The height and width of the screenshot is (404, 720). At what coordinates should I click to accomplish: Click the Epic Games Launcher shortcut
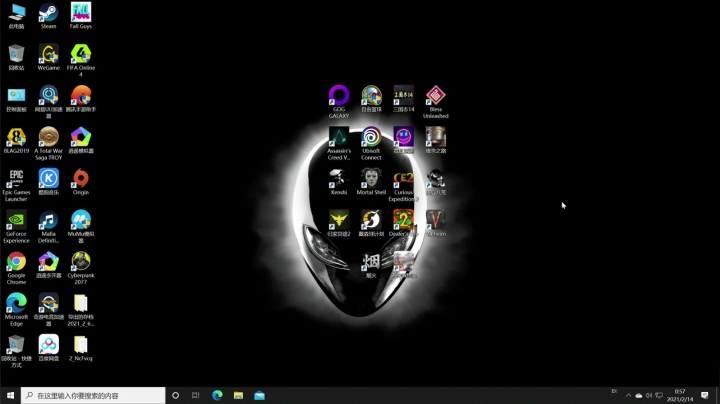[16, 185]
